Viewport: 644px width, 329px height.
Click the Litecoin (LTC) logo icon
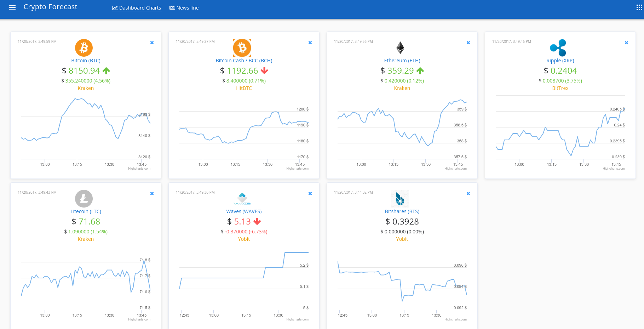[x=84, y=198]
